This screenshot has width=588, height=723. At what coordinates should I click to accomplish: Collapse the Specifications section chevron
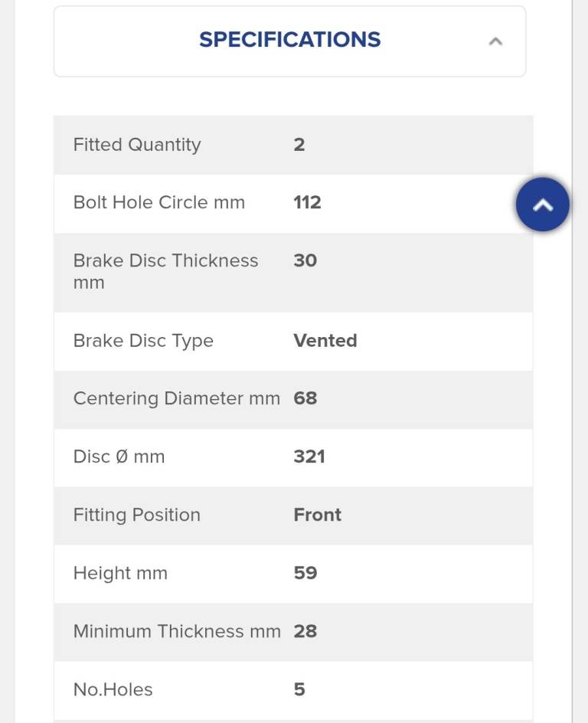pos(495,41)
